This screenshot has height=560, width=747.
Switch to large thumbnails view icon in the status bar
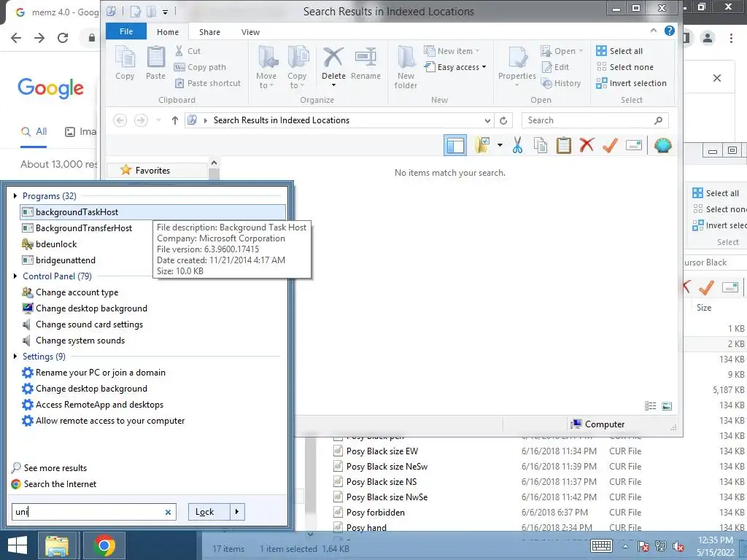tap(667, 405)
